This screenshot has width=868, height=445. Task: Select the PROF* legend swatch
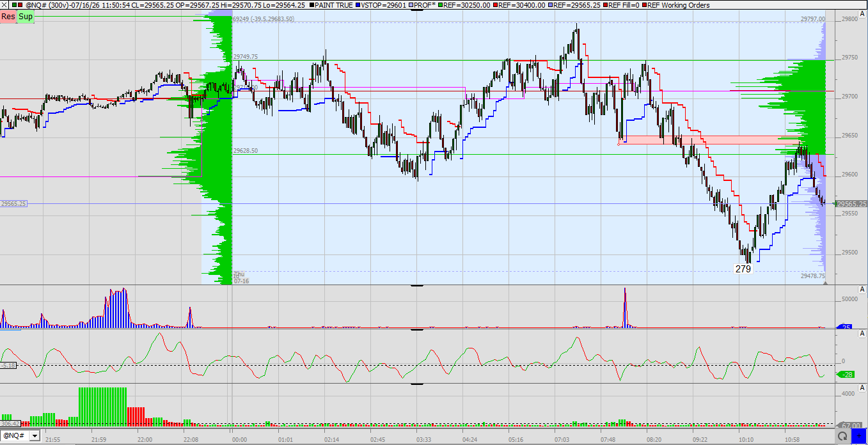pos(411,4)
